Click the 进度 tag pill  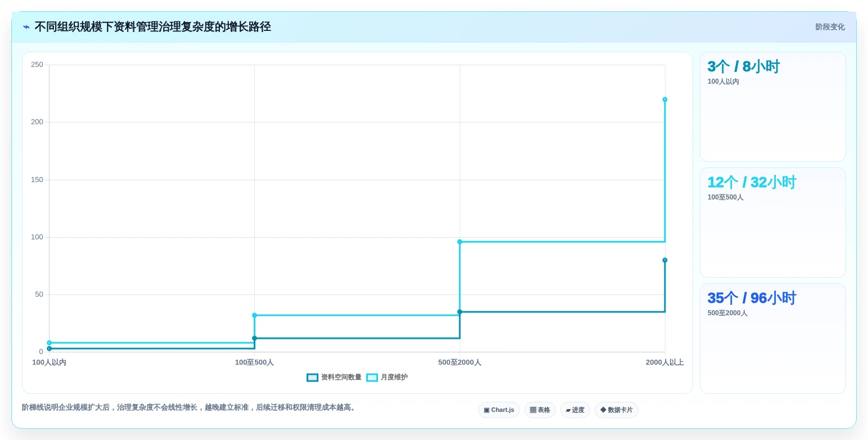click(x=575, y=410)
